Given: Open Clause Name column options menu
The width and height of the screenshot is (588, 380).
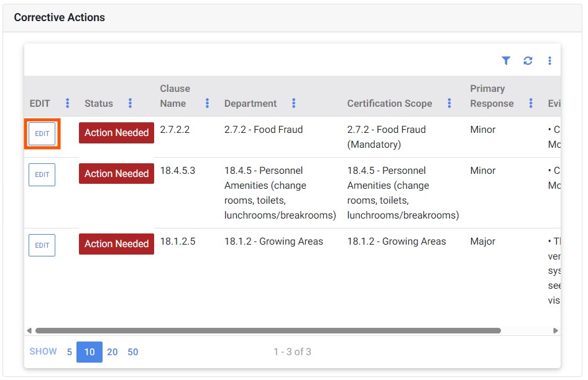Looking at the screenshot, I should (x=207, y=104).
